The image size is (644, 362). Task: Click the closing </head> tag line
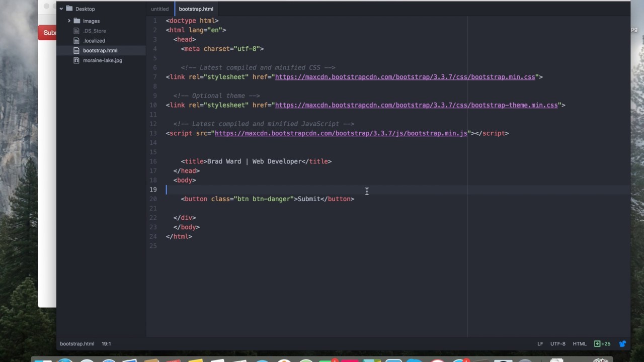pyautogui.click(x=187, y=171)
